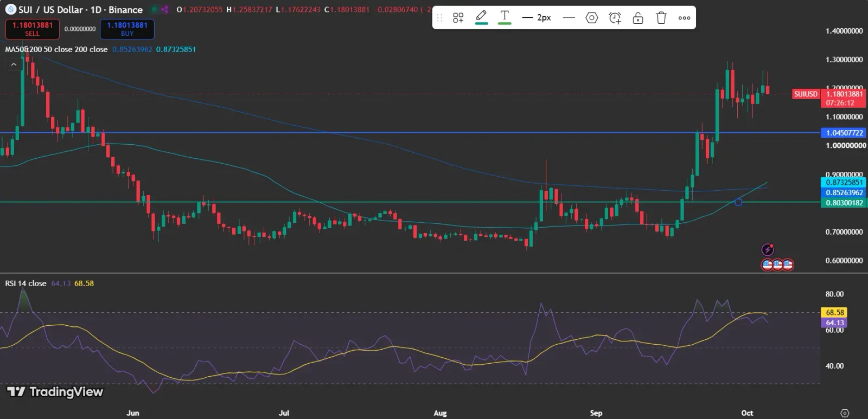The height and width of the screenshot is (419, 868).
Task: Delete the drawing with trash icon
Action: point(661,18)
